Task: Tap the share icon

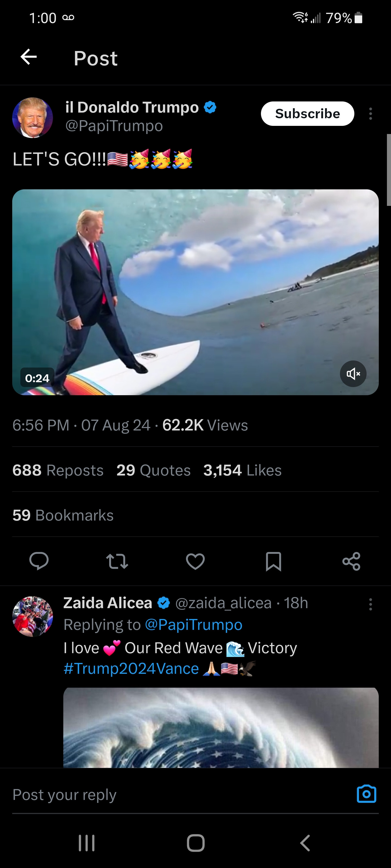Action: tap(351, 561)
